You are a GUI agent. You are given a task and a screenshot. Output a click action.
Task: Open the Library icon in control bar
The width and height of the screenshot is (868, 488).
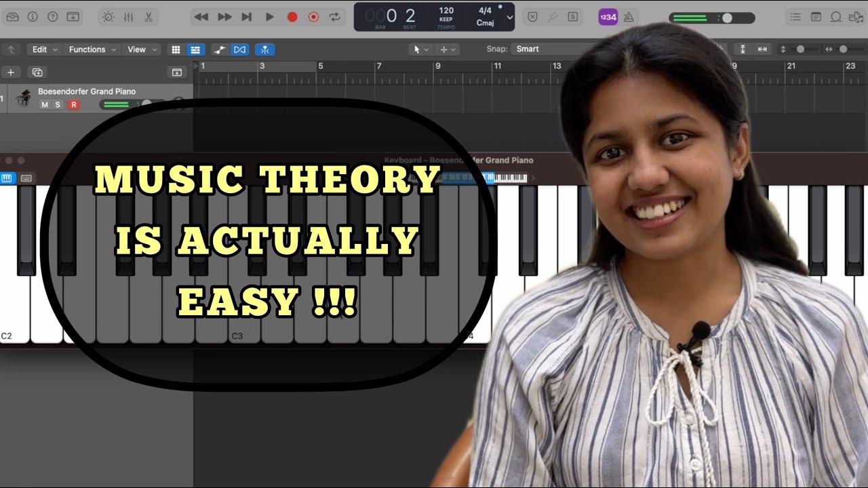[x=13, y=17]
